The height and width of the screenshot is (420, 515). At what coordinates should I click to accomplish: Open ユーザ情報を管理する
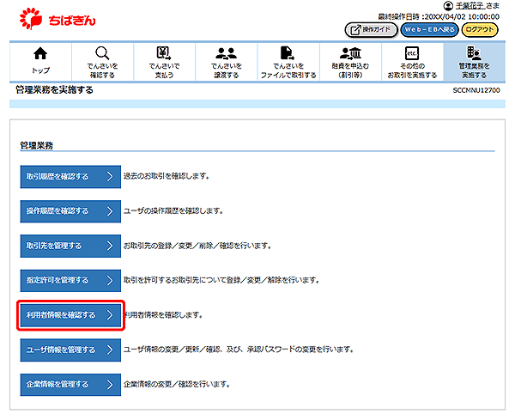click(x=70, y=350)
